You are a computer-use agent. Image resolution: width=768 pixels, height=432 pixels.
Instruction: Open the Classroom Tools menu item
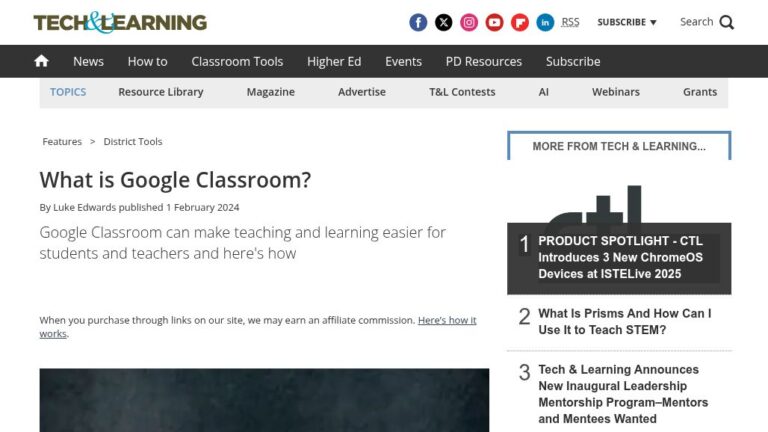[x=237, y=61]
